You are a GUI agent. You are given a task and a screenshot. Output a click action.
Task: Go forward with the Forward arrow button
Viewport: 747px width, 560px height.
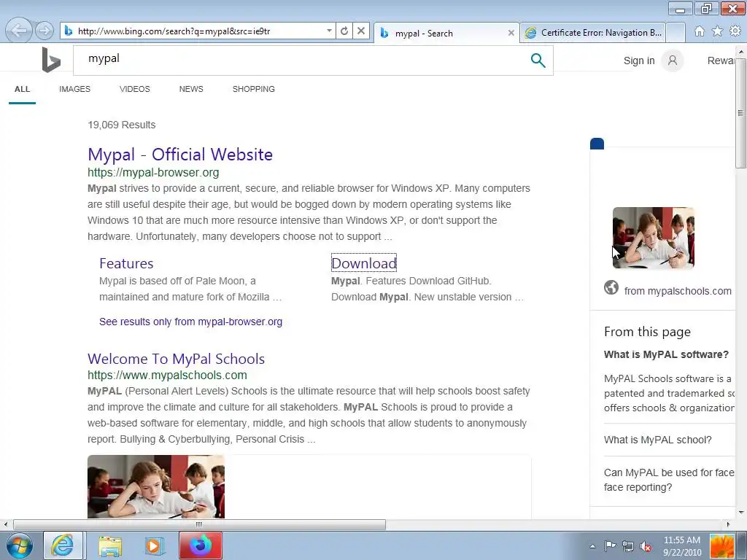[x=44, y=31]
